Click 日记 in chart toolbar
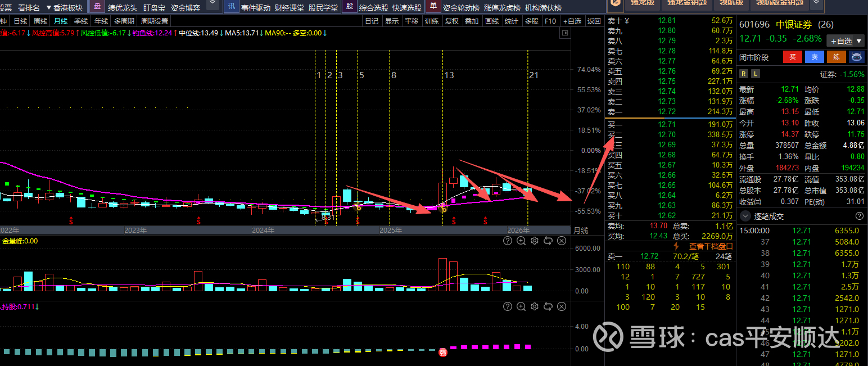 click(372, 21)
